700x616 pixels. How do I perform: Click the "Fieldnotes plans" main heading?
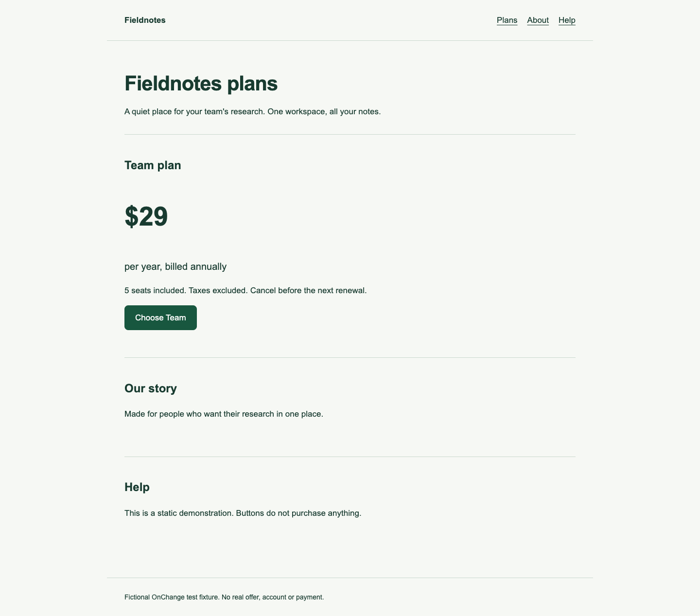pos(201,84)
